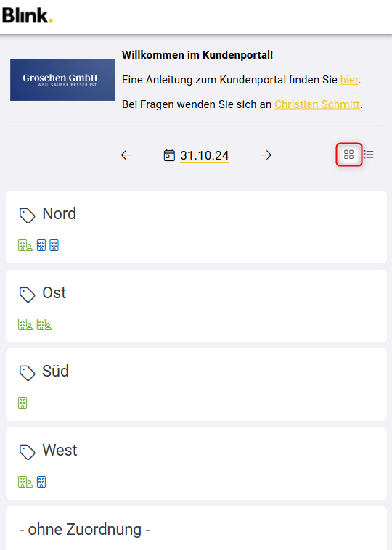Open the blue building icon under West
The height and width of the screenshot is (550, 392).
[x=41, y=482]
